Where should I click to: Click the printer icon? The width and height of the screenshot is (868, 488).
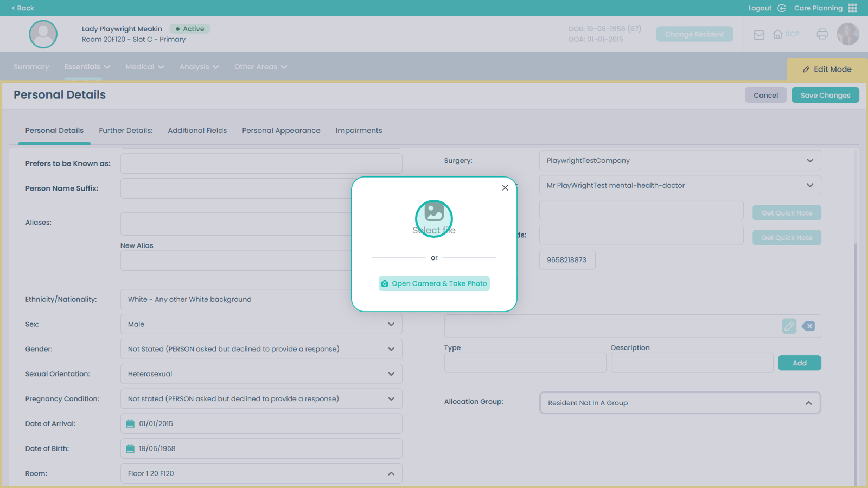822,34
